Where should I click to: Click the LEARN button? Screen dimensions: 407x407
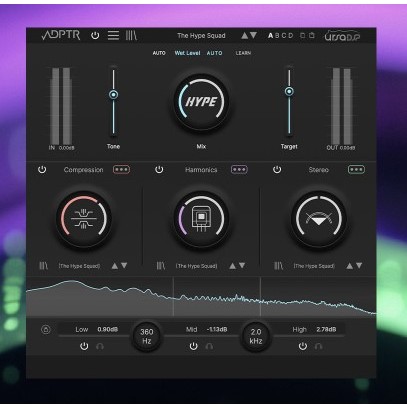click(x=243, y=53)
